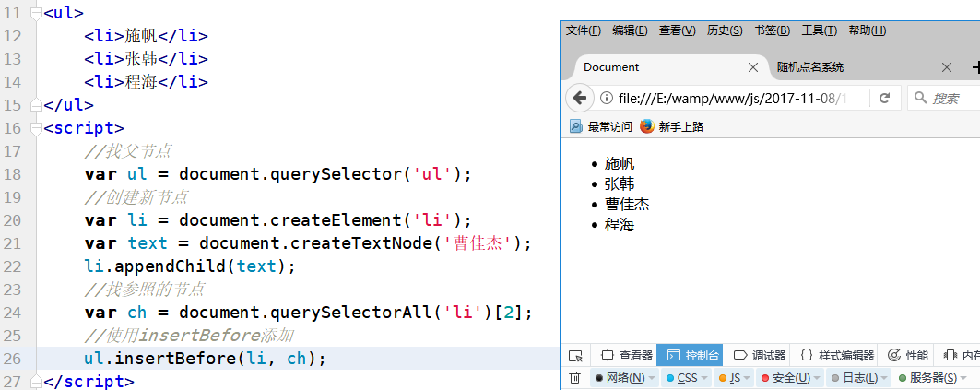The width and height of the screenshot is (980, 390).
Task: Toggle the CSS console filter
Action: tap(681, 377)
